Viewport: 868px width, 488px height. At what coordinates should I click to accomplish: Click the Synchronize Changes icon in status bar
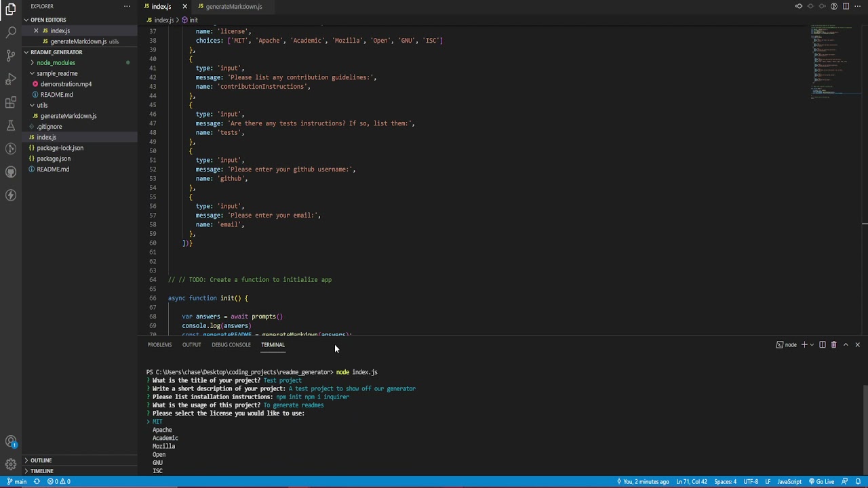pos(37,482)
